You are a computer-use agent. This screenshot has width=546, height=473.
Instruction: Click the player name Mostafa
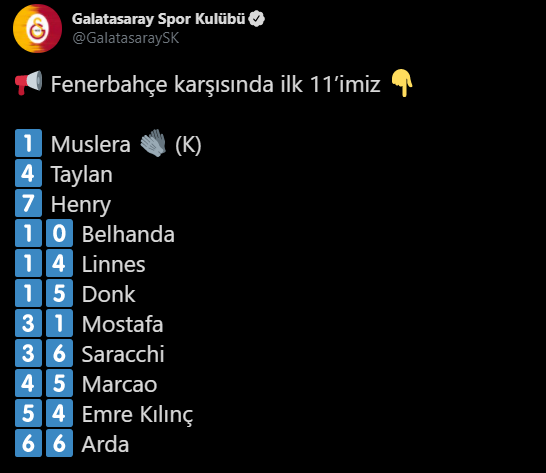click(123, 324)
